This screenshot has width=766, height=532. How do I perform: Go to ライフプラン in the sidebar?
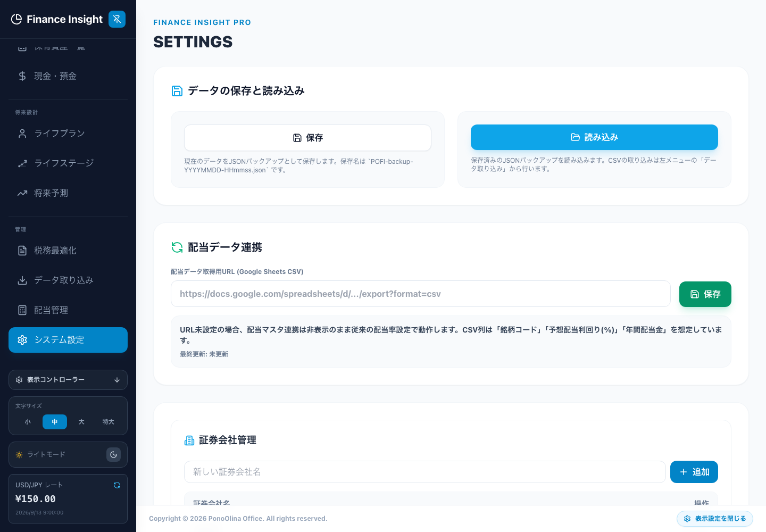(68, 134)
